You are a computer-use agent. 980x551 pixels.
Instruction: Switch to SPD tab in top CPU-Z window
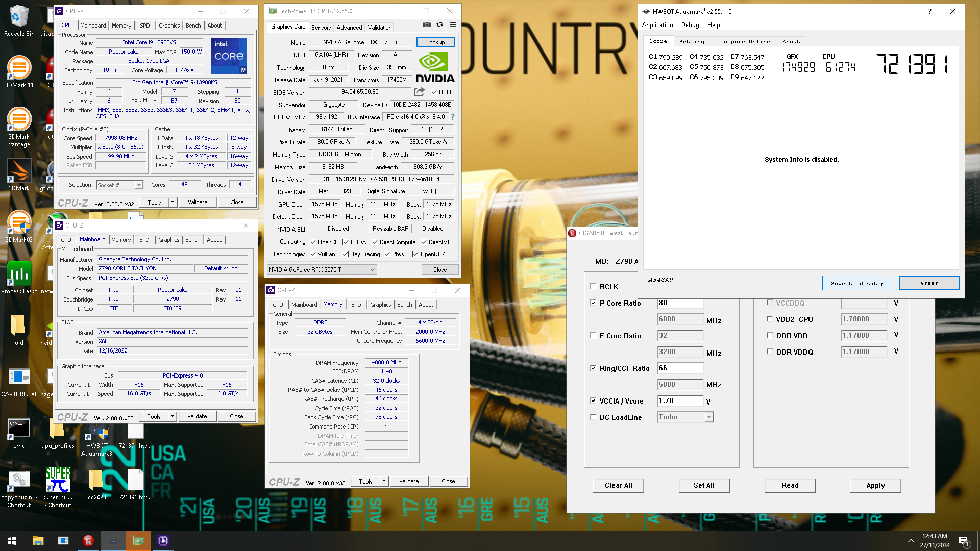click(145, 26)
